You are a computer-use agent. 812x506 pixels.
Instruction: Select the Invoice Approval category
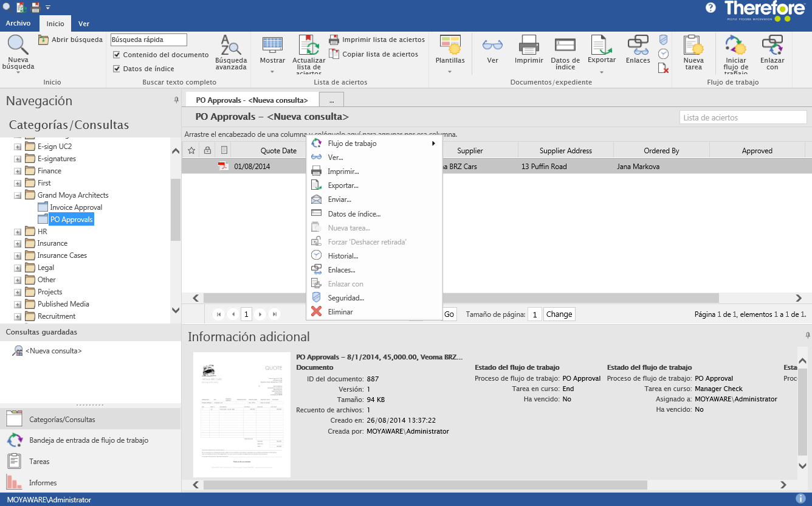pyautogui.click(x=76, y=207)
